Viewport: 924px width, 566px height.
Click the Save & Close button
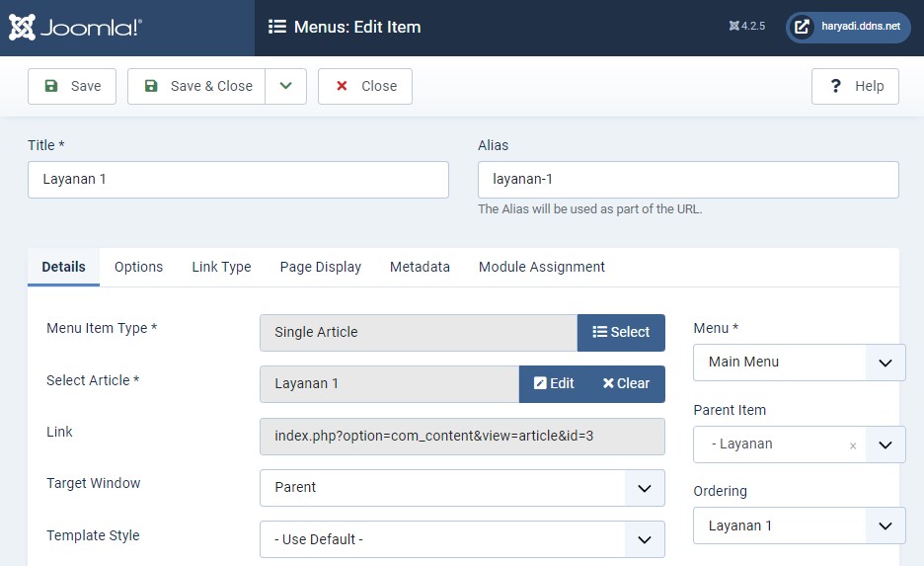tap(197, 86)
